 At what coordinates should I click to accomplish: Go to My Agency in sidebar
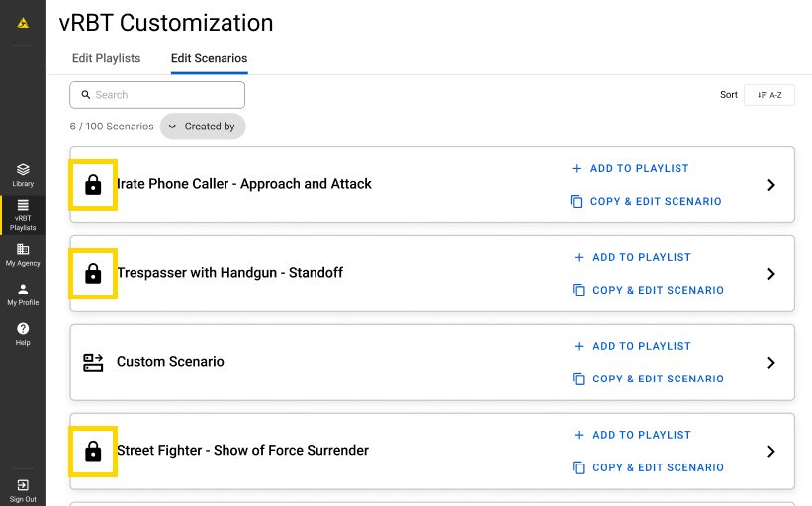click(23, 255)
